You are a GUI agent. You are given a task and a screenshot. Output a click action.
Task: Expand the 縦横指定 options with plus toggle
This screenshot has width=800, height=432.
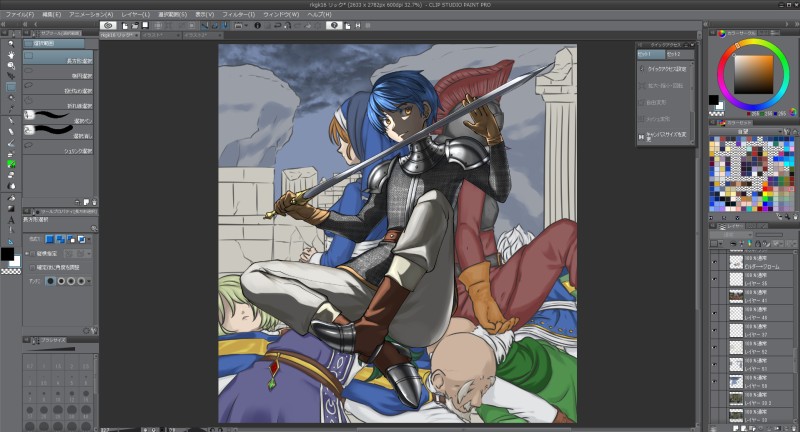coord(27,253)
